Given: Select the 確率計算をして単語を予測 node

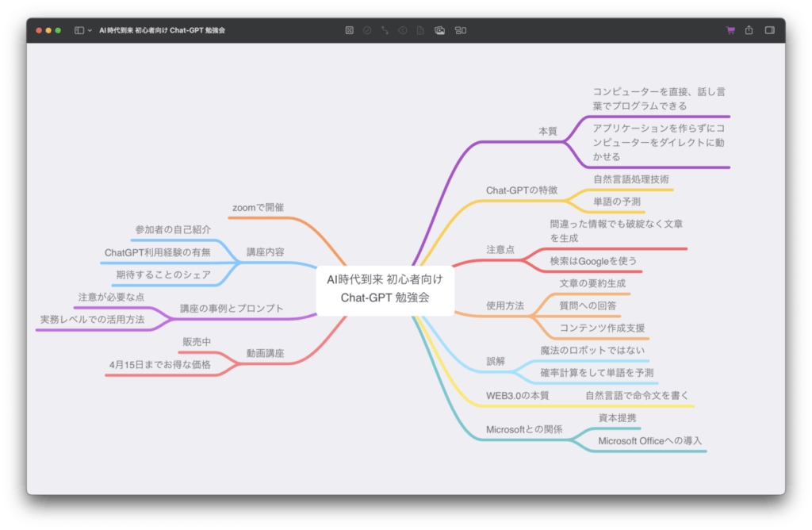Looking at the screenshot, I should pos(597,372).
